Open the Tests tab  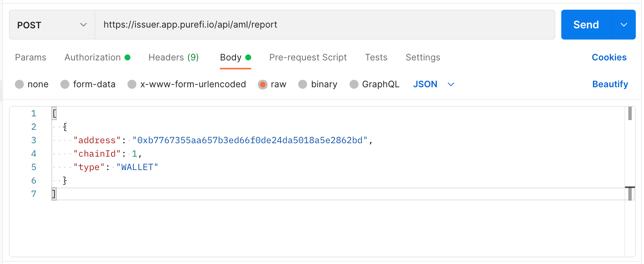point(376,57)
